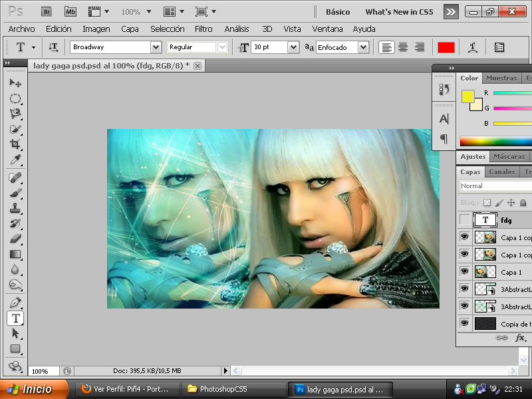This screenshot has width=532, height=399.
Task: Open the Paragraph panel icon
Action: point(444,138)
